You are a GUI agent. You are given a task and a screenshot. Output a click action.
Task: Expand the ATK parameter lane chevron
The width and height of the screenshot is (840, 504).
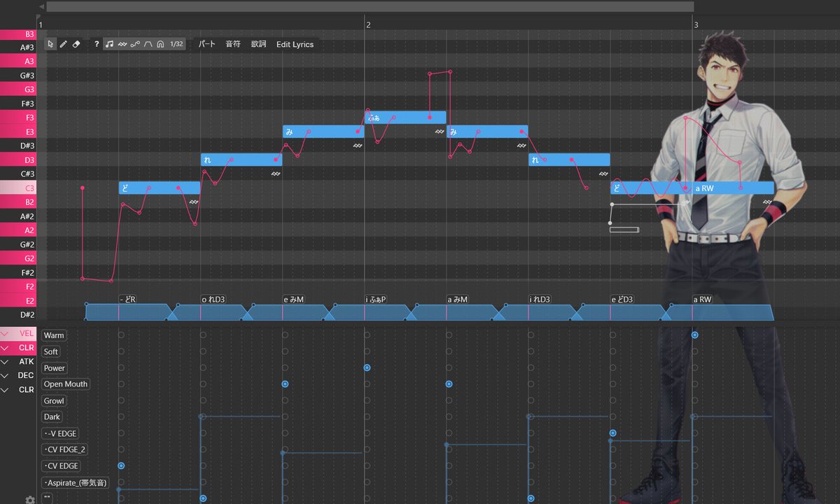tap(5, 362)
